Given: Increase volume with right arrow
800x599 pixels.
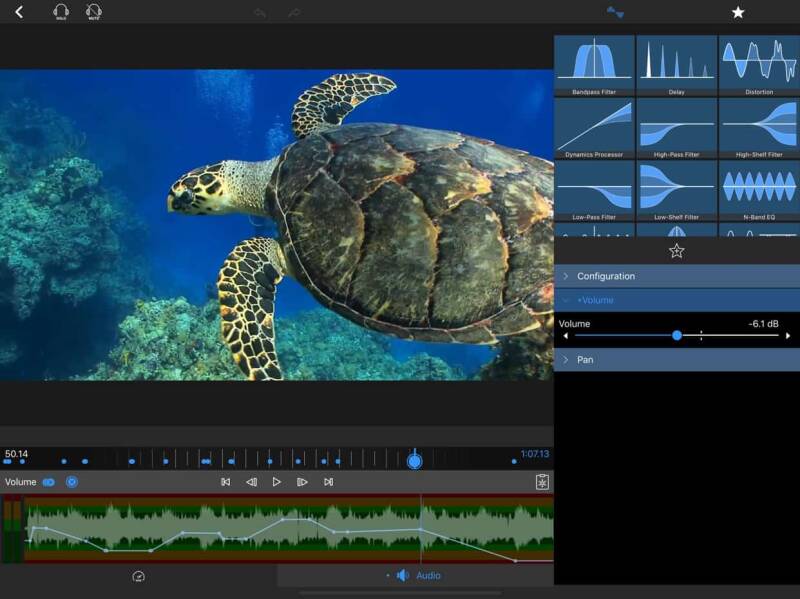Looking at the screenshot, I should (788, 336).
